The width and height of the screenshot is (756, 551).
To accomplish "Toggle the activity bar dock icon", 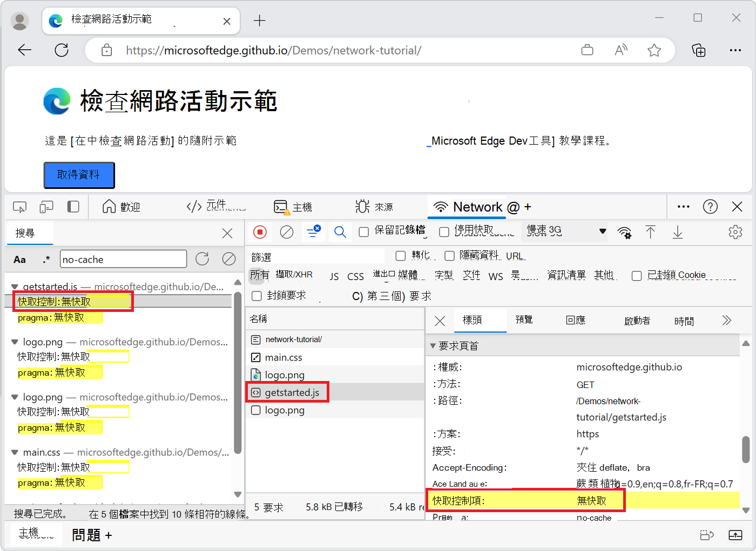I will click(73, 207).
